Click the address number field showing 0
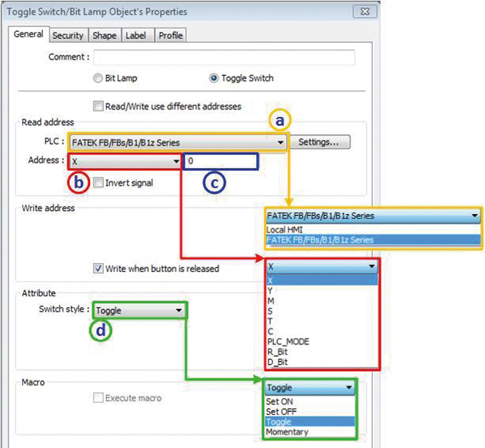 (221, 161)
